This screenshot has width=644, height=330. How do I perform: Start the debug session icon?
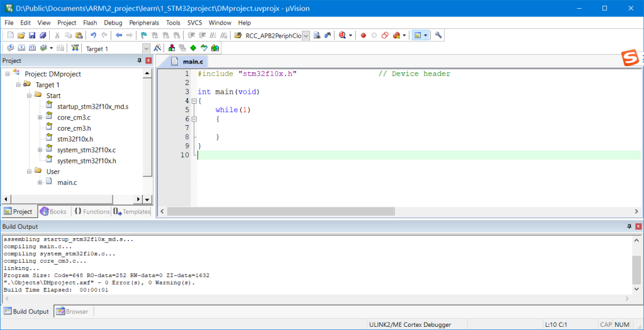[341, 35]
